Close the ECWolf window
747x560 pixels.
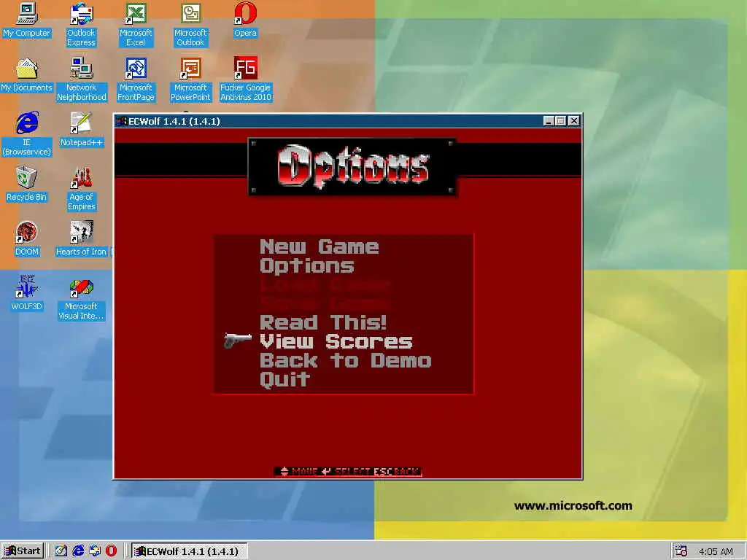click(x=574, y=121)
